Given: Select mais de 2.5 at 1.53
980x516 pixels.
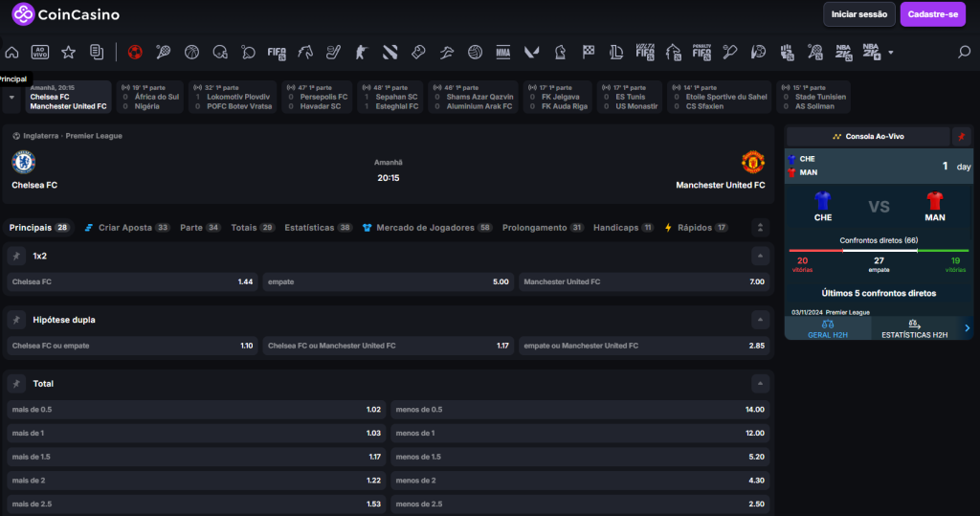Looking at the screenshot, I should (196, 505).
